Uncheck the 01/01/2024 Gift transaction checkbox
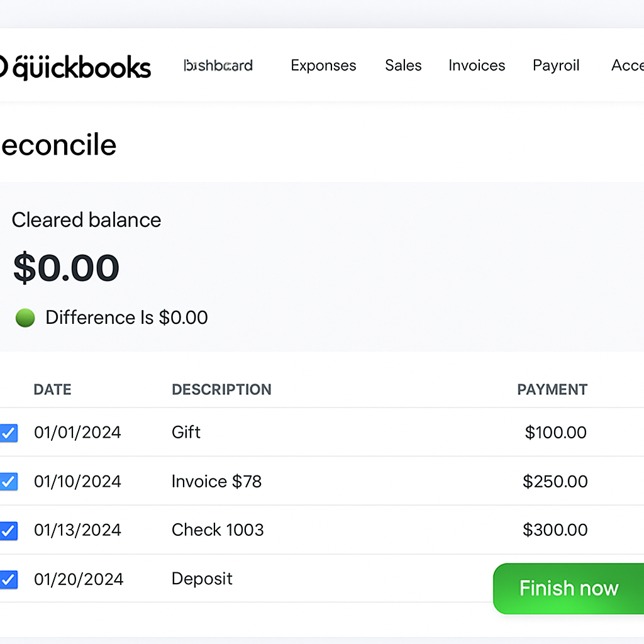The image size is (644, 644). (8, 433)
